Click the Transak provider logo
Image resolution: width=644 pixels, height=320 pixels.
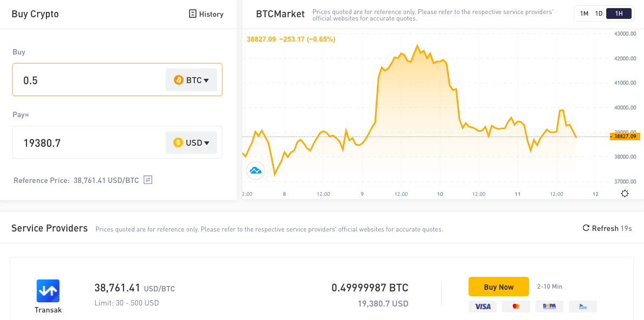(x=48, y=291)
